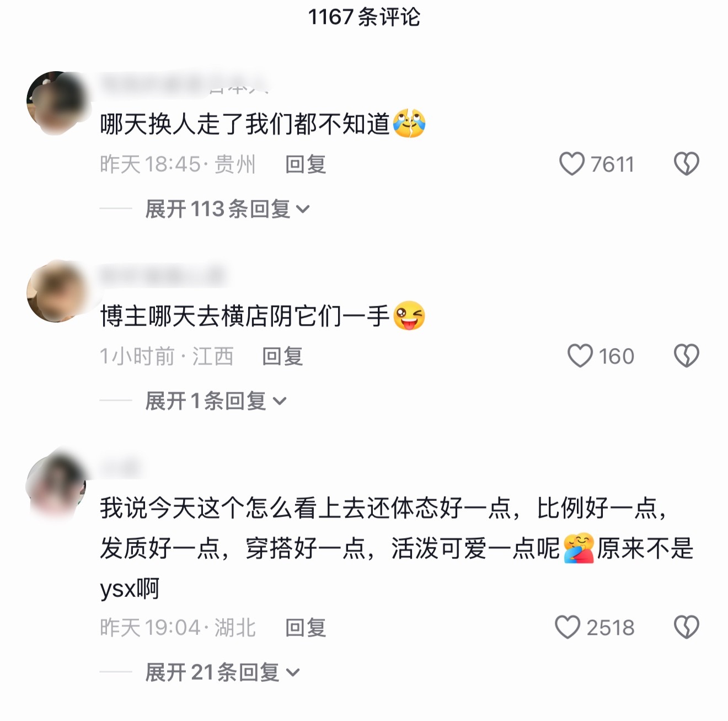Viewport: 728px width, 721px height.
Task: Open the first commenter's avatar
Action: tap(57, 102)
